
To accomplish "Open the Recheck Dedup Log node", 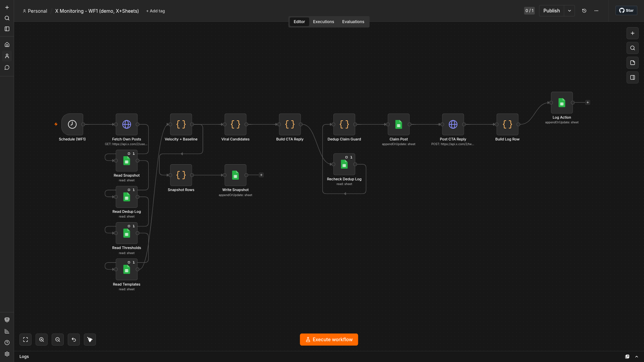I will 344,164.
